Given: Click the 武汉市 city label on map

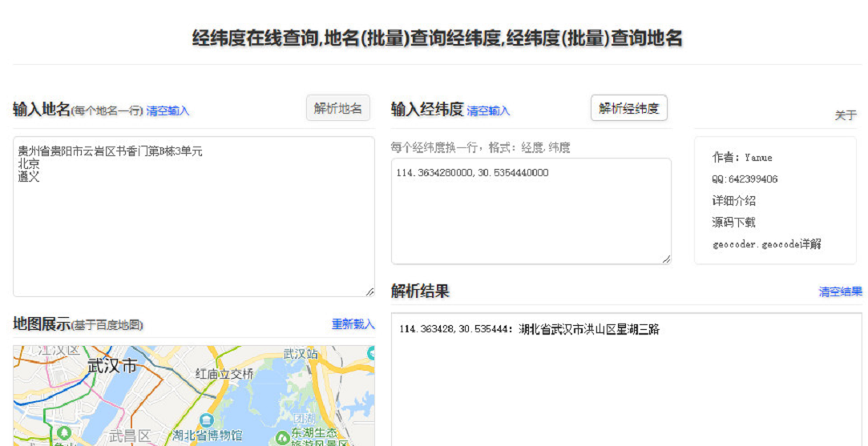Looking at the screenshot, I should (x=112, y=366).
